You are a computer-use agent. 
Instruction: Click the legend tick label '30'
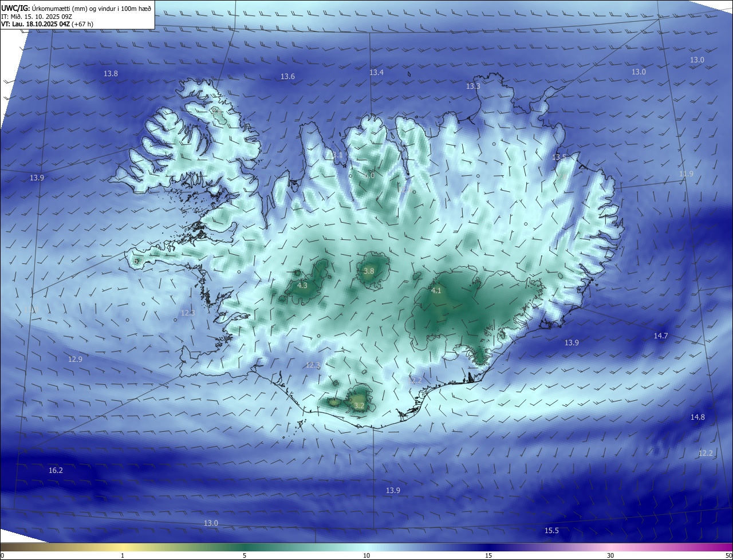coord(610,555)
